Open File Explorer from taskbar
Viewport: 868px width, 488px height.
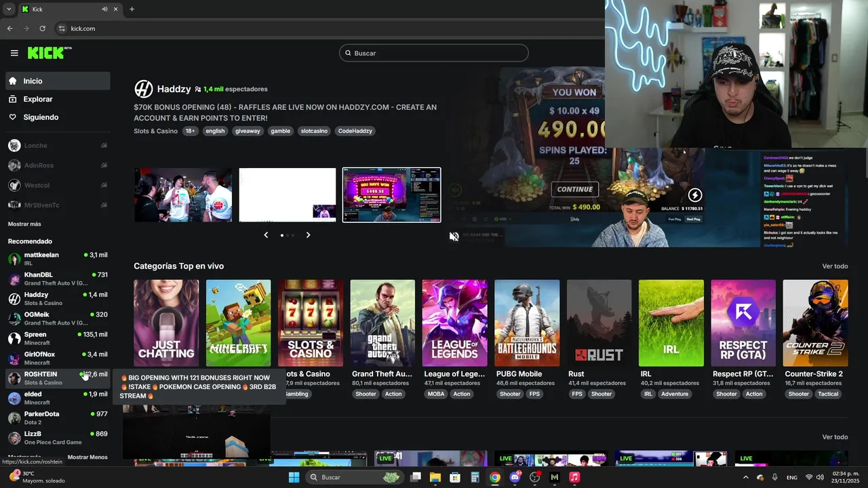435,477
